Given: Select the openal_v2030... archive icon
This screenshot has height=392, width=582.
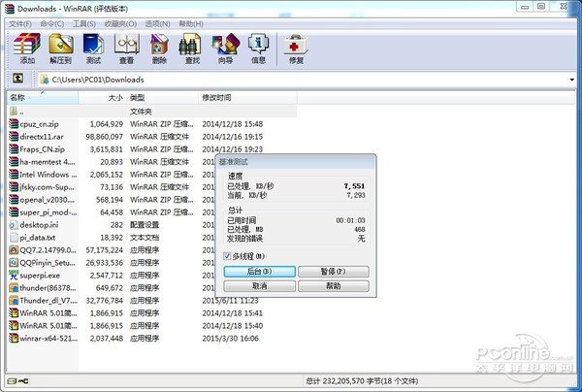Looking at the screenshot, I should point(14,199).
